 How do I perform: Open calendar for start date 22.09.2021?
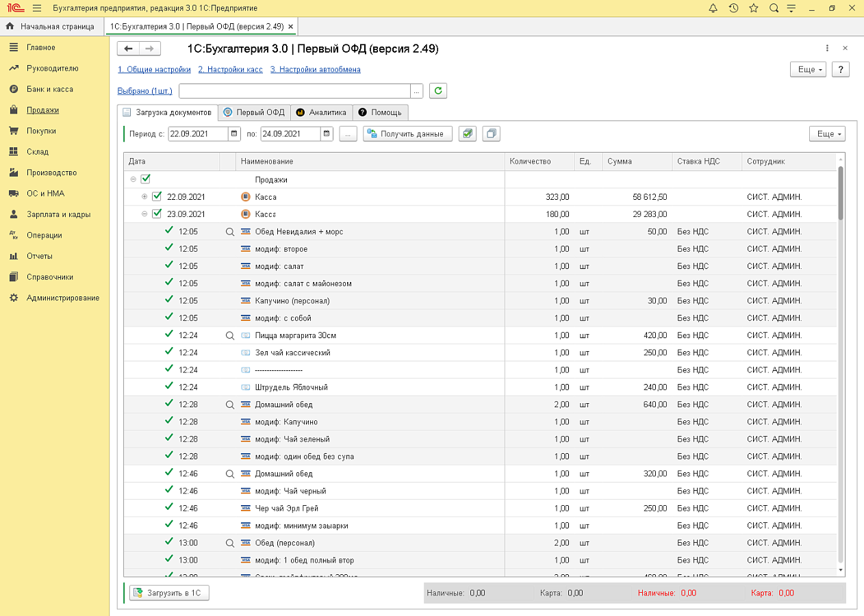[x=234, y=134]
